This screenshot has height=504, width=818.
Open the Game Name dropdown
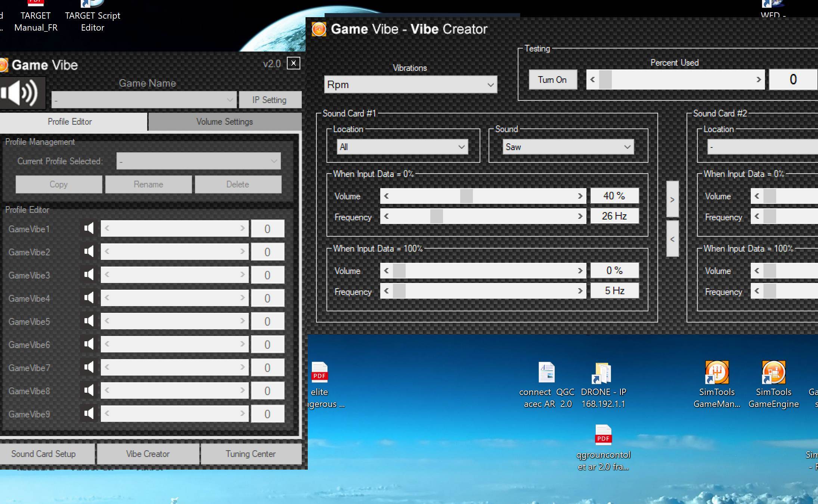click(x=144, y=100)
